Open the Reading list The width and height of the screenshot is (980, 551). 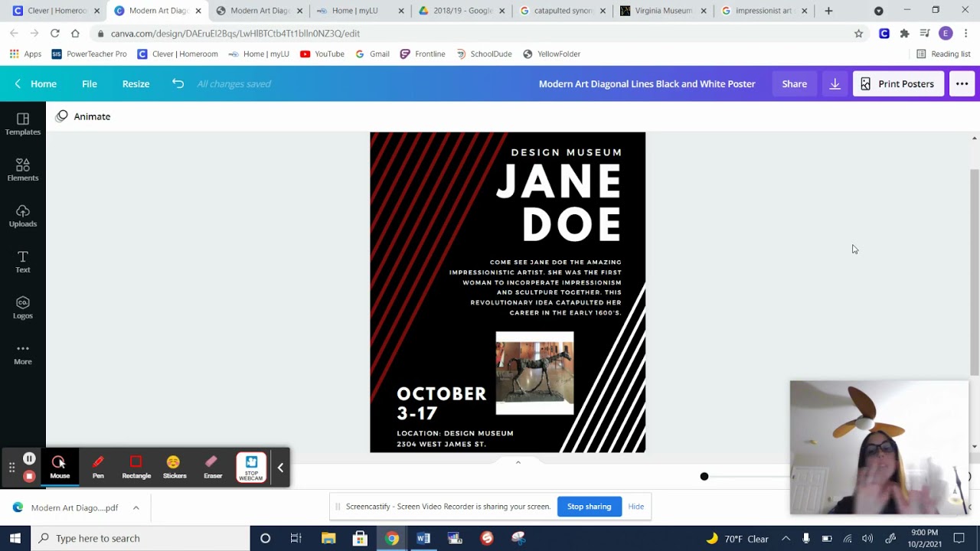tap(943, 54)
